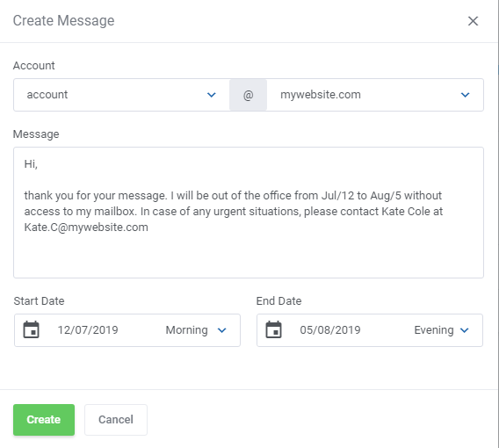Close the Create Message dialog
Viewport: 499px width, 448px height.
click(x=473, y=21)
